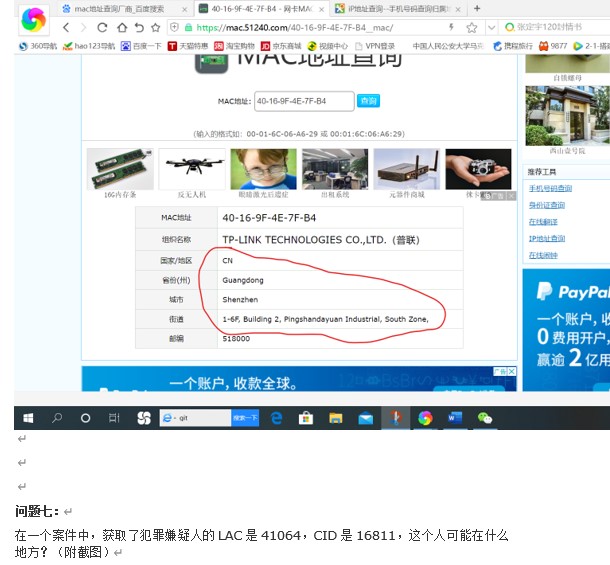Viewport: 610px width, 565px height.
Task: Click the taskbar search magnifier icon
Action: [57, 418]
